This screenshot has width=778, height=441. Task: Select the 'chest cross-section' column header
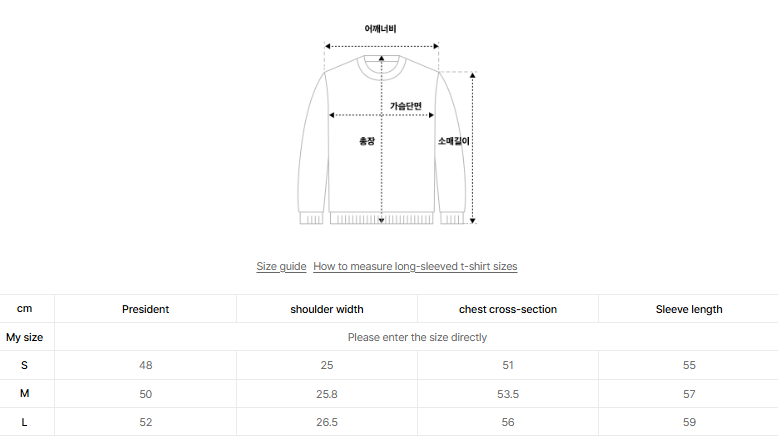(x=508, y=309)
